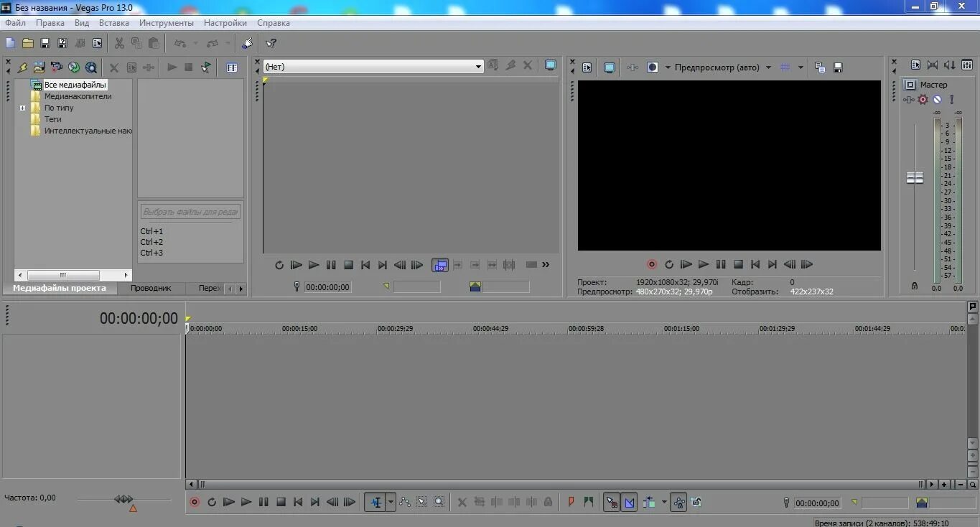Click the Redo arrow icon
980x527 pixels.
tap(213, 44)
